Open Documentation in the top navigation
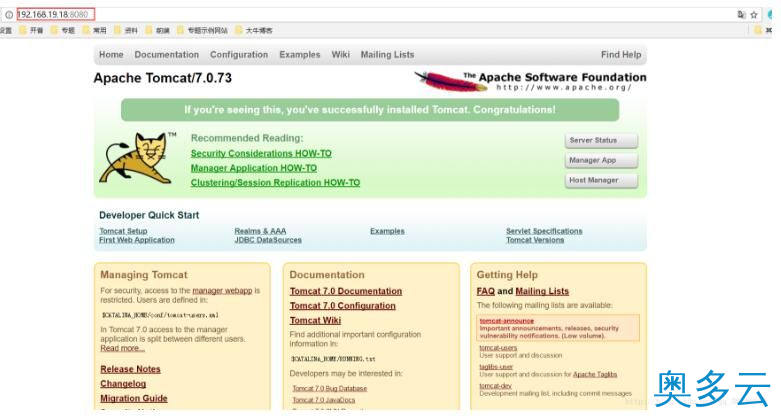Screen dimensions: 781x418 pos(166,55)
